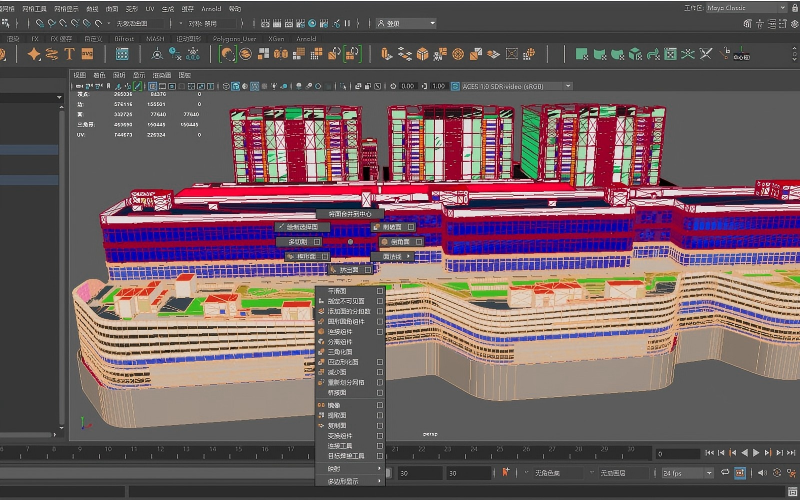
Task: Click the blue grid panel shelf icon
Action: [122, 54]
